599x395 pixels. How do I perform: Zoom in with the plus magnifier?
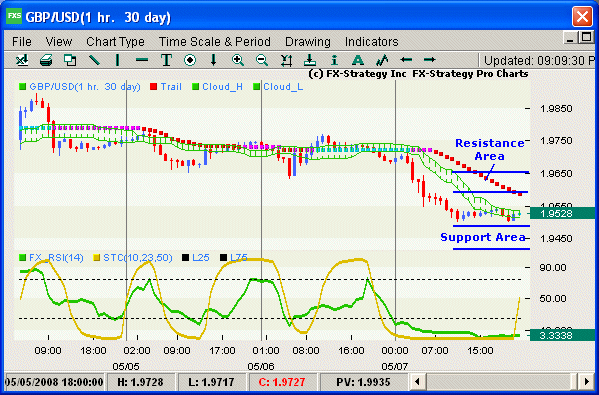click(238, 60)
